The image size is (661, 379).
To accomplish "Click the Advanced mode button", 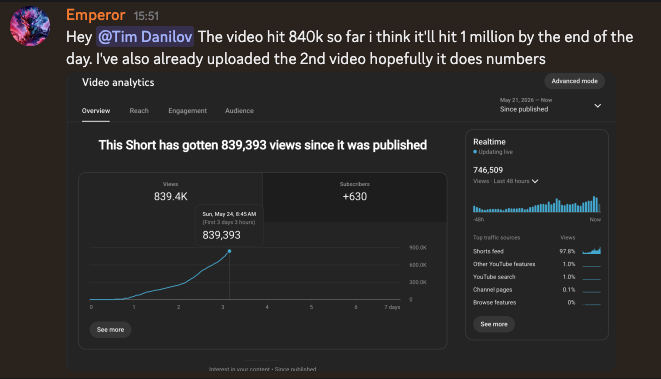I will point(574,81).
